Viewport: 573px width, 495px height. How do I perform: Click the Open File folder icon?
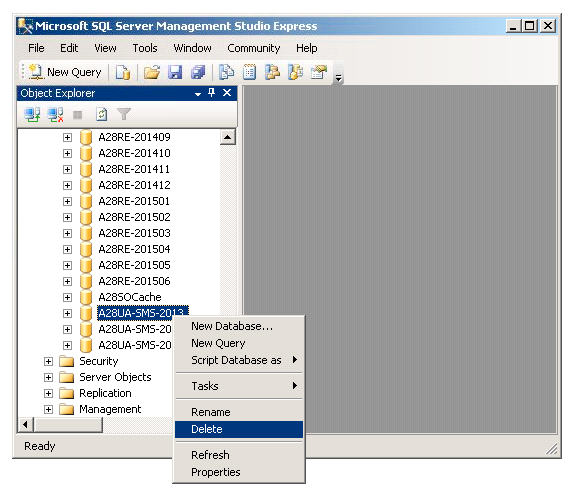pyautogui.click(x=152, y=72)
